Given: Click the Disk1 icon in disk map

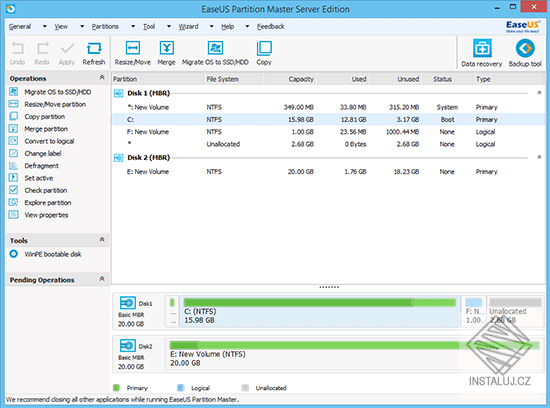Looking at the screenshot, I should [x=128, y=303].
